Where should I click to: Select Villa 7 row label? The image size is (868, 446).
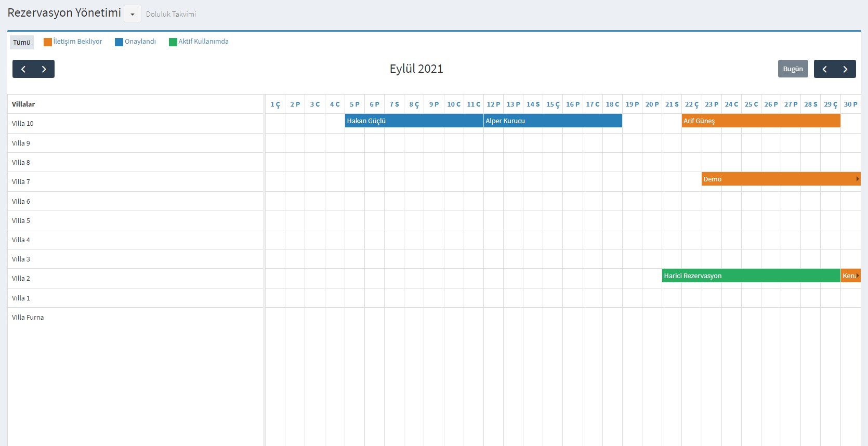coord(21,182)
